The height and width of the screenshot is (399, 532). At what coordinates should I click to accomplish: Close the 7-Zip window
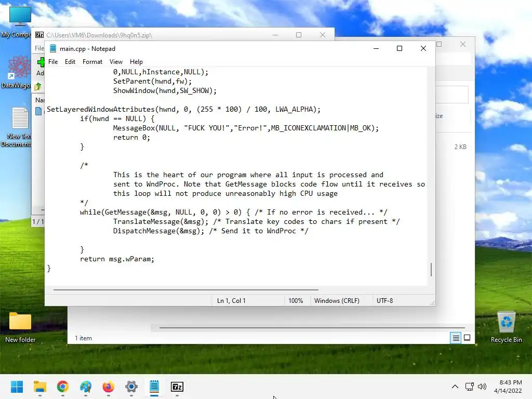click(322, 35)
